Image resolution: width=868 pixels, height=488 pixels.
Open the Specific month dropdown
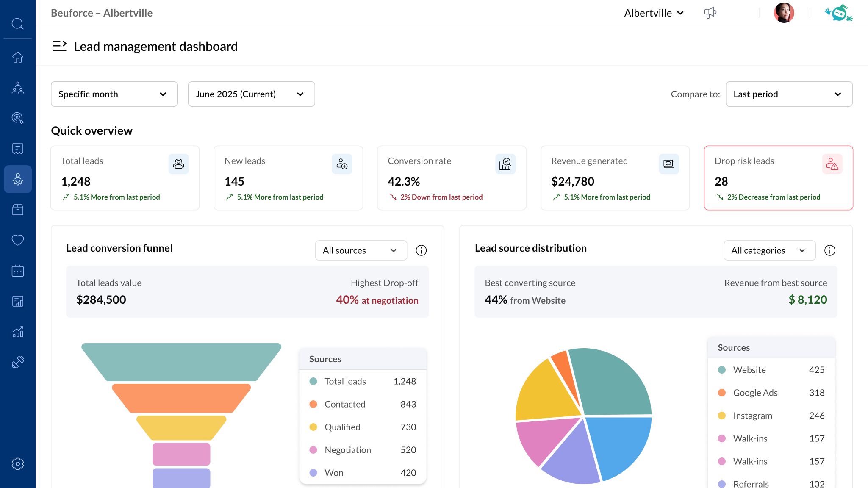114,94
